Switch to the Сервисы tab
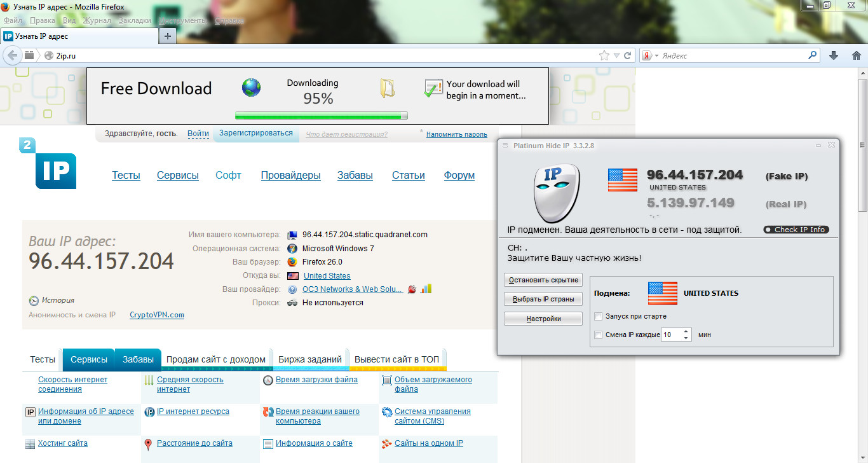 tap(89, 359)
